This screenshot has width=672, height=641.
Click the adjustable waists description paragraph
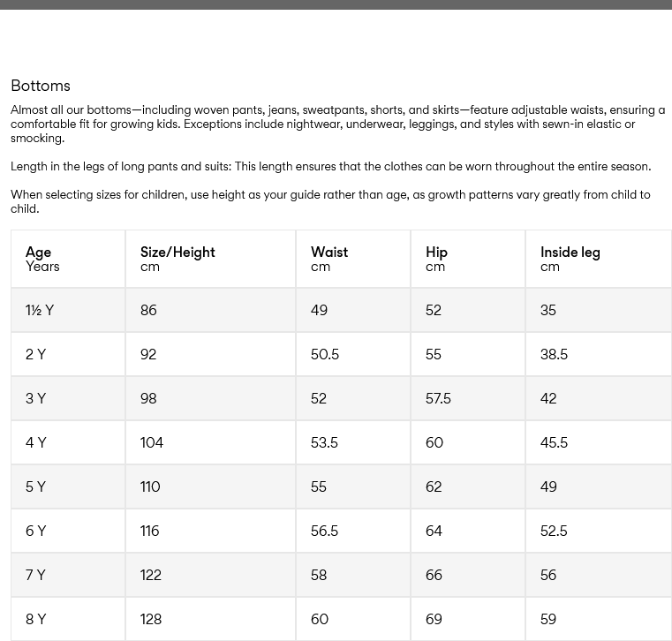coord(336,124)
